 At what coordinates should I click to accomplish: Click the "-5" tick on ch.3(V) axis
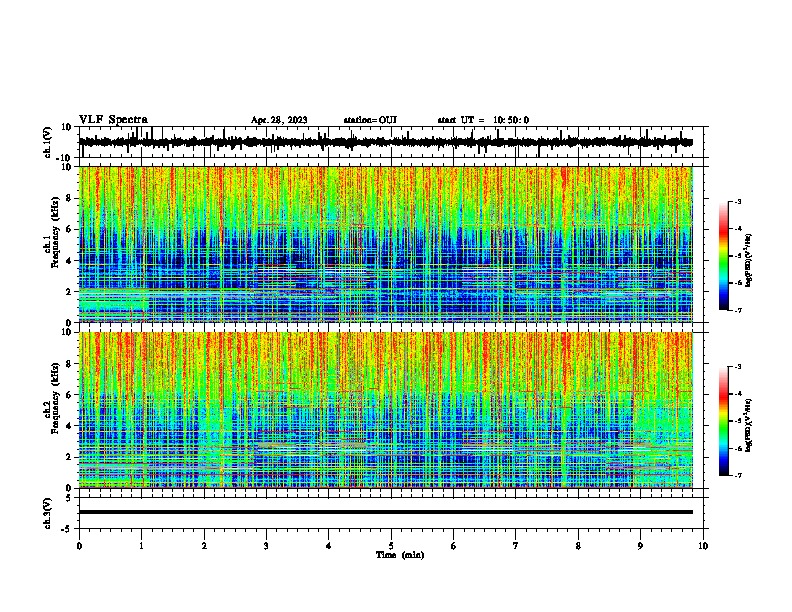(x=68, y=529)
